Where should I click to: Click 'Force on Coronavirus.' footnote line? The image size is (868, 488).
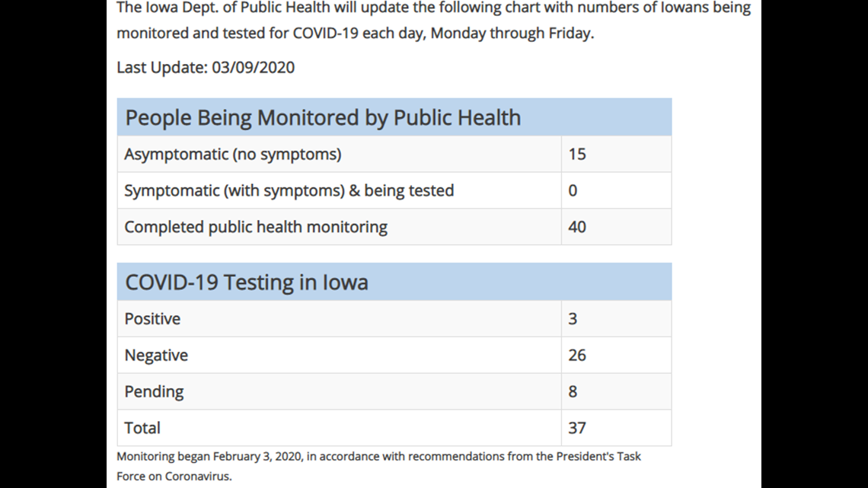[x=174, y=477]
